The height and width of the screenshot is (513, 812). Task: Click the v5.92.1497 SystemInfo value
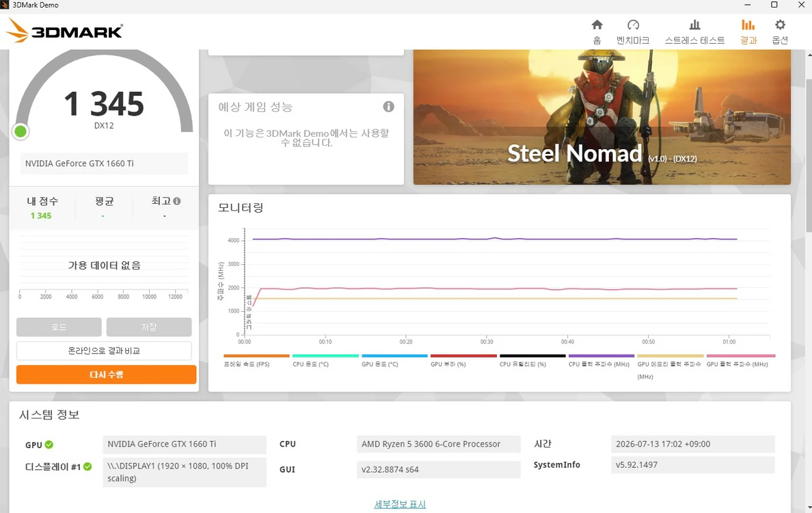point(692,465)
